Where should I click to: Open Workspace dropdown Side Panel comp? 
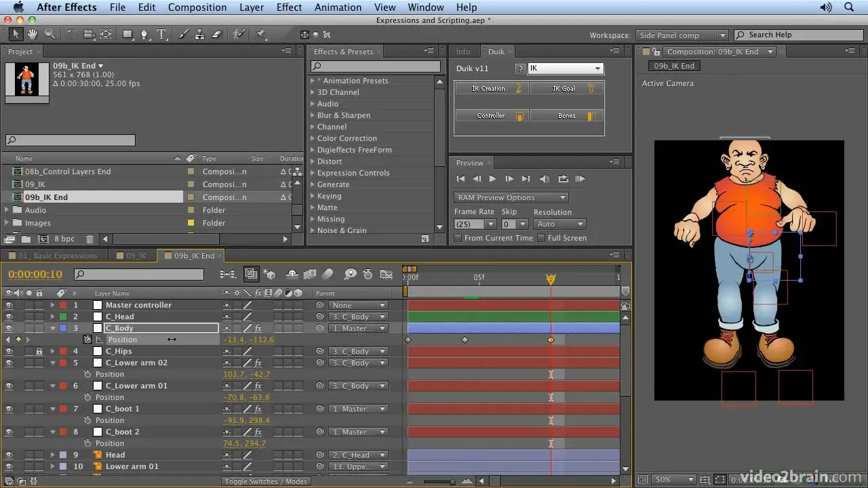682,35
